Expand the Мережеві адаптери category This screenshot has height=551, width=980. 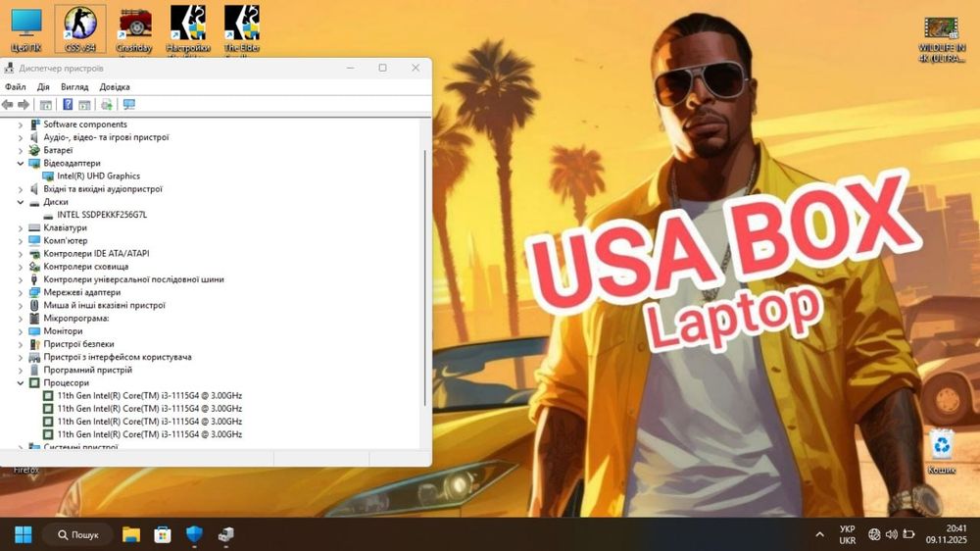[x=21, y=293]
